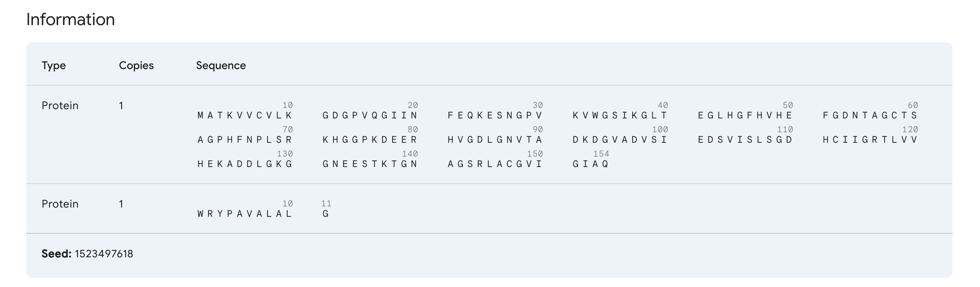Image resolution: width=980 pixels, height=287 pixels.
Task: Select the HVGDLGNVTA residue block
Action: point(495,140)
